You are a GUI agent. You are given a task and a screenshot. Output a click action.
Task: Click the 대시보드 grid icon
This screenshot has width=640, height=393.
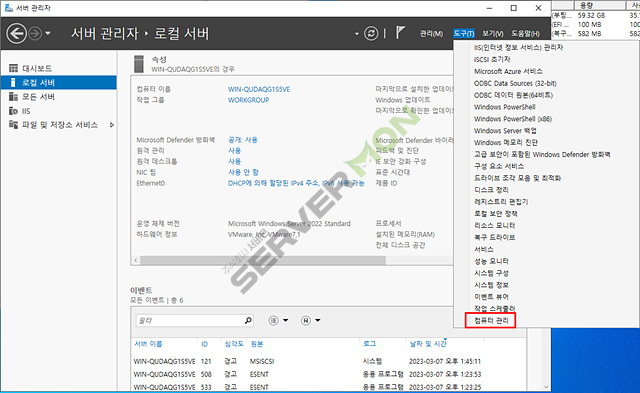pyautogui.click(x=13, y=68)
